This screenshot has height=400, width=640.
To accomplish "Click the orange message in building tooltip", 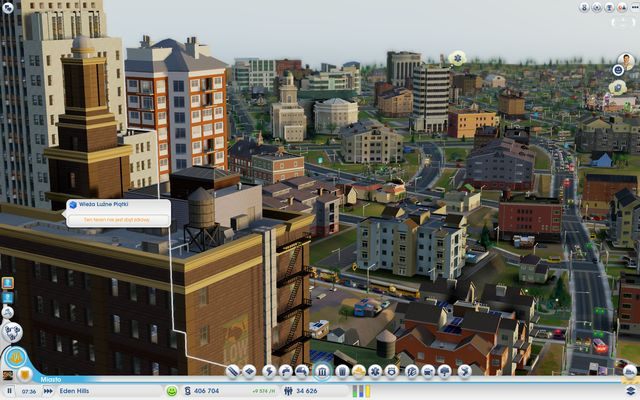I will coord(117,220).
